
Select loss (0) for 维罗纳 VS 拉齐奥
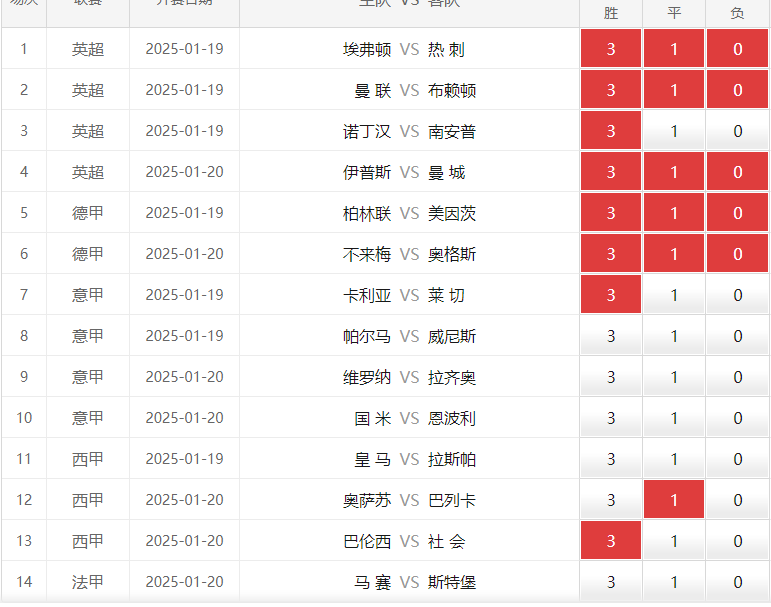coord(738,377)
